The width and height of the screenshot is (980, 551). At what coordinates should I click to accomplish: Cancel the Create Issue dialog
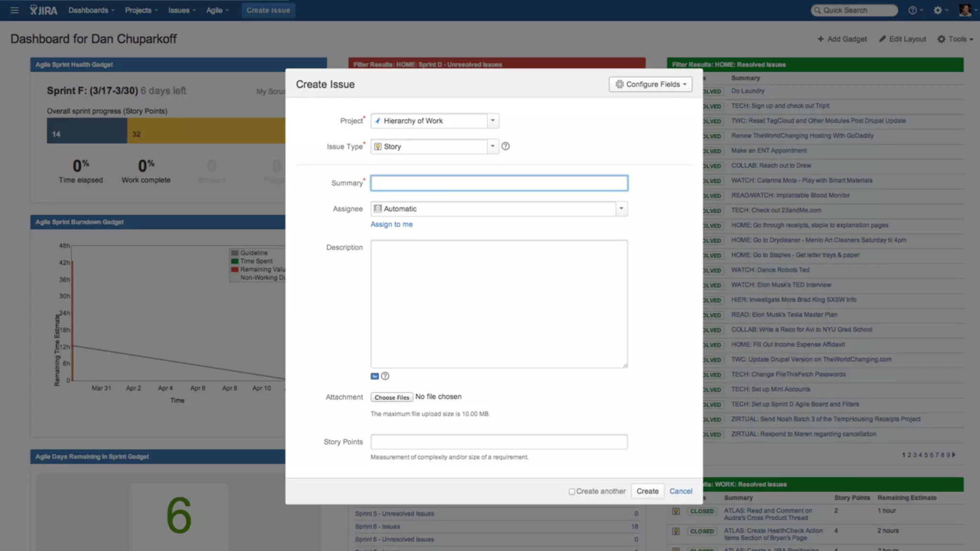[680, 491]
